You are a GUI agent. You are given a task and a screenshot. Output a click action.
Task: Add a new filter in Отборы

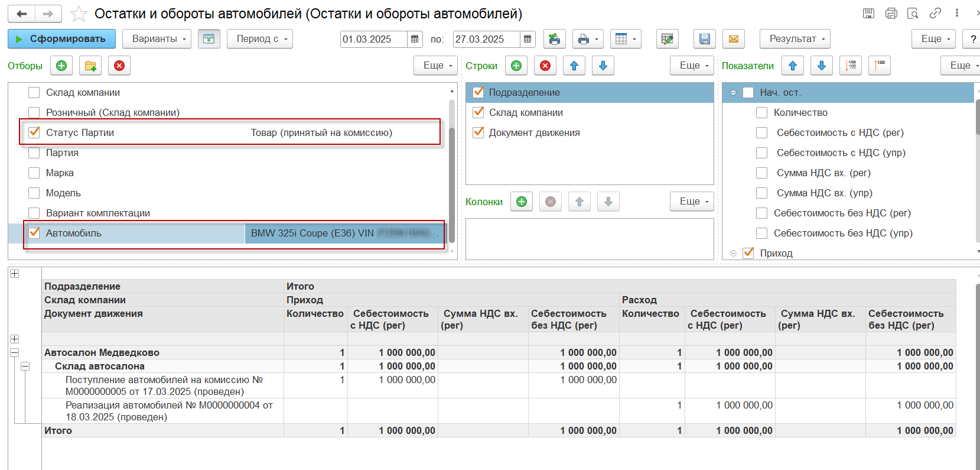[x=61, y=66]
